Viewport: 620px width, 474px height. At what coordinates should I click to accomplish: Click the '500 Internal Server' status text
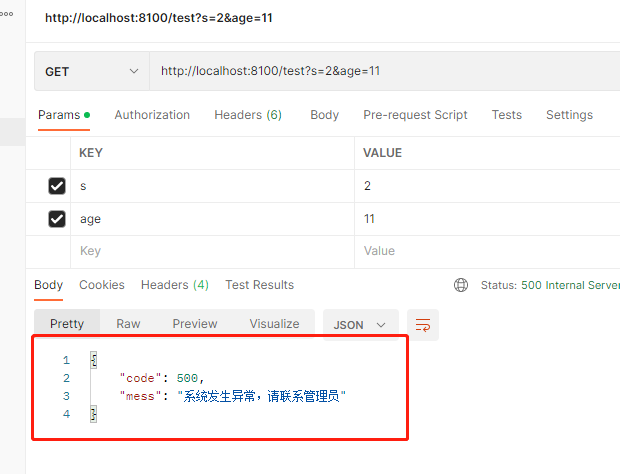[x=570, y=285]
